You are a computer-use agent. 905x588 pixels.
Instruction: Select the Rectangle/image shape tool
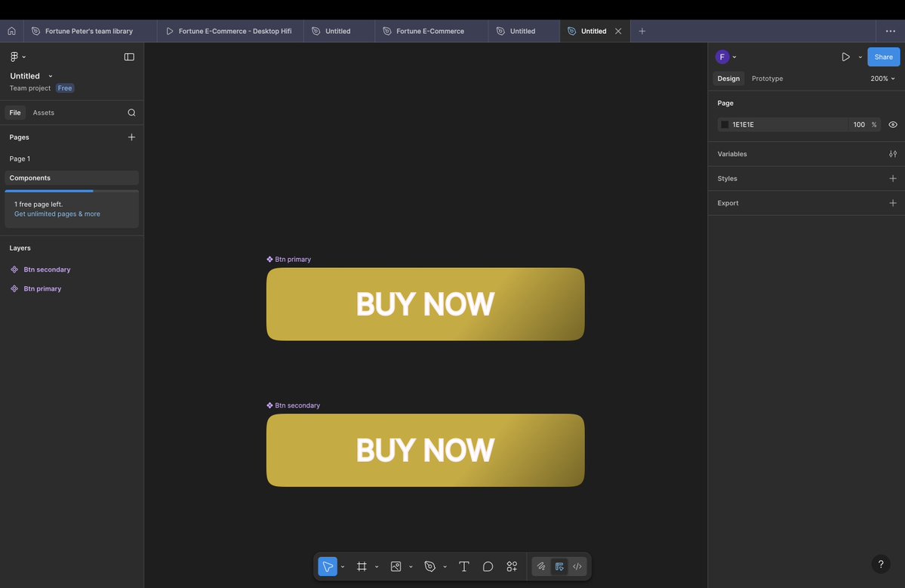[x=396, y=567]
